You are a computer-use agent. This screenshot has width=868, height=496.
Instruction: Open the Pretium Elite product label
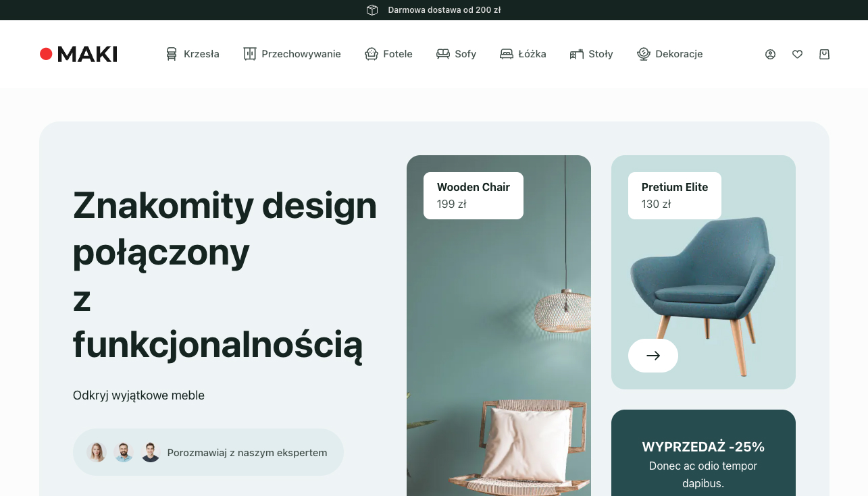675,196
